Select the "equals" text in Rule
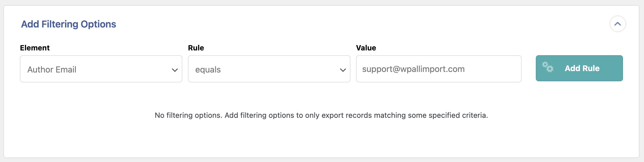 208,69
